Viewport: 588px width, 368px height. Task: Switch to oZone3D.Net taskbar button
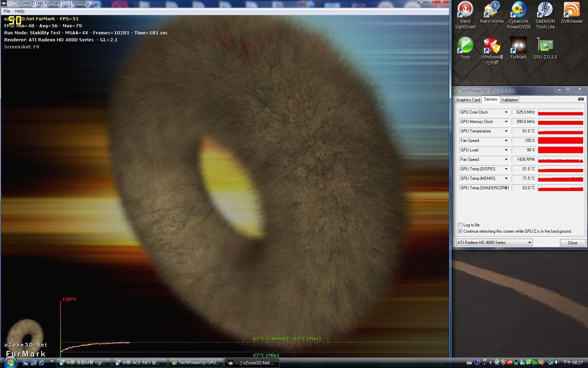(252, 363)
